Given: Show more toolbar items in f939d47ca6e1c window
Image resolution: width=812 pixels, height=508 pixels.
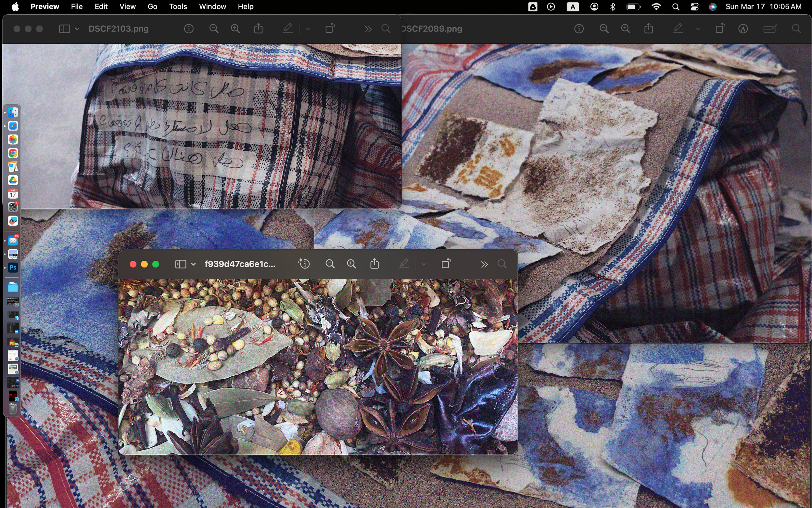Looking at the screenshot, I should (484, 264).
